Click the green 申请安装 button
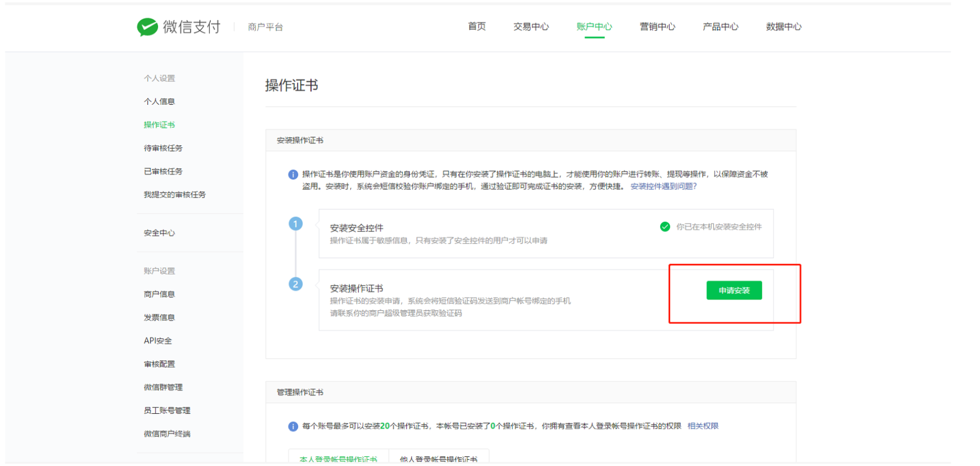This screenshot has width=980, height=466. click(734, 290)
